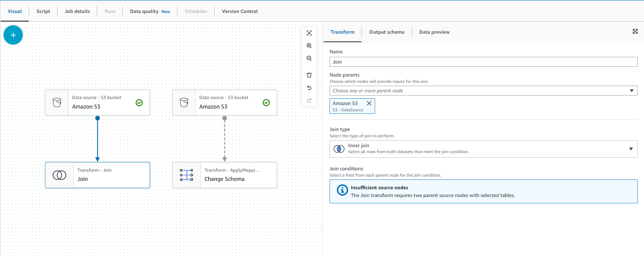The image size is (644, 256).
Task: Click the Join conditions label
Action: click(x=346, y=169)
